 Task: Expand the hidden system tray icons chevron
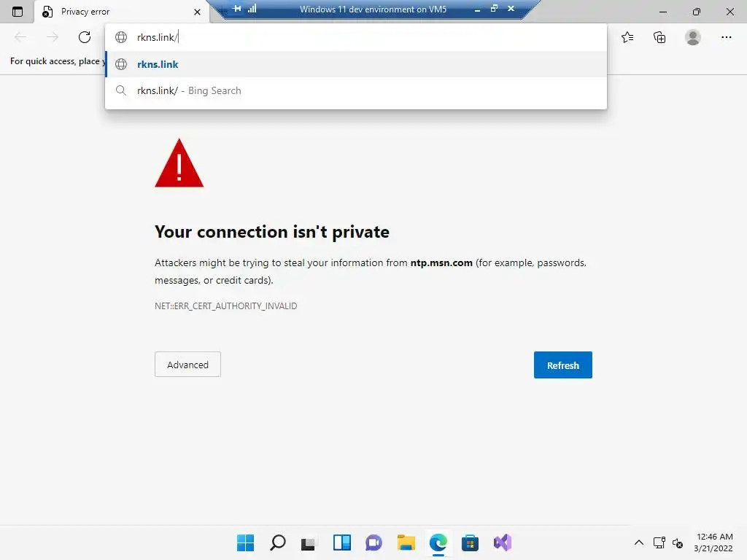tap(639, 542)
